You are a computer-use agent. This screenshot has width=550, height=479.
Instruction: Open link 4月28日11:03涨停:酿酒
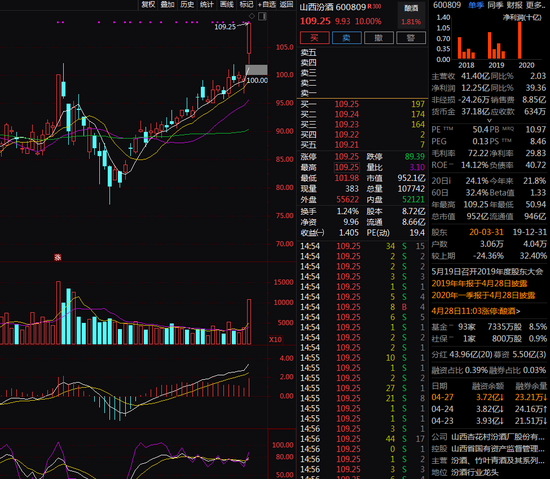click(x=476, y=311)
